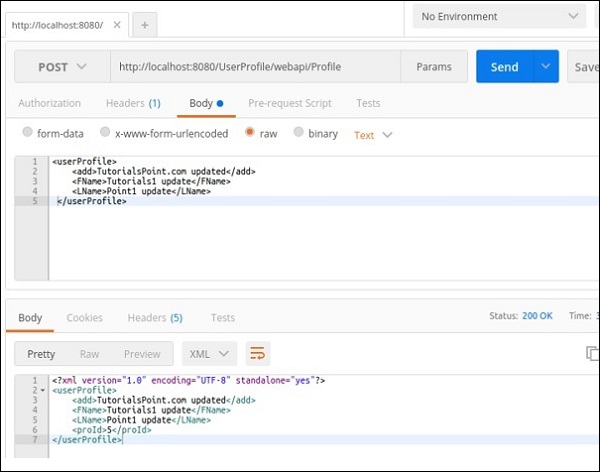Select the raw body radio button
The image size is (600, 472).
[251, 134]
